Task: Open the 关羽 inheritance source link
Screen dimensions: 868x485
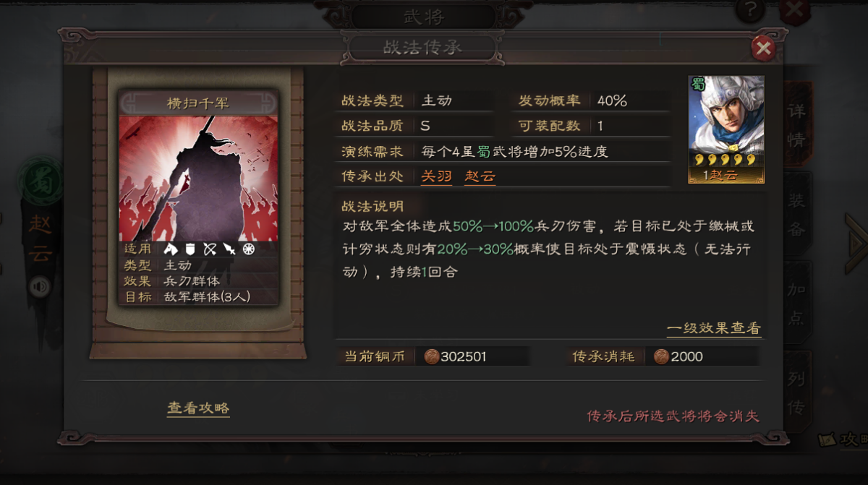Action: coord(437,176)
